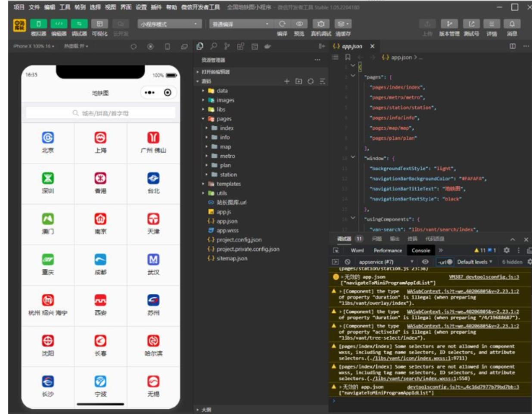The height and width of the screenshot is (414, 532).
Task: Click the compile refresh icon (编译)
Action: pos(282,24)
